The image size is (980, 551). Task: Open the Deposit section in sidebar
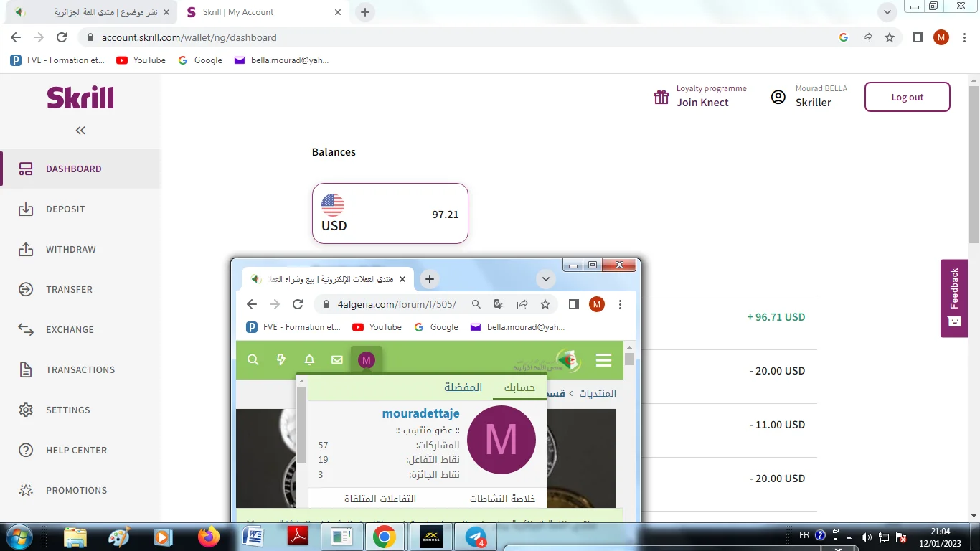pos(65,209)
